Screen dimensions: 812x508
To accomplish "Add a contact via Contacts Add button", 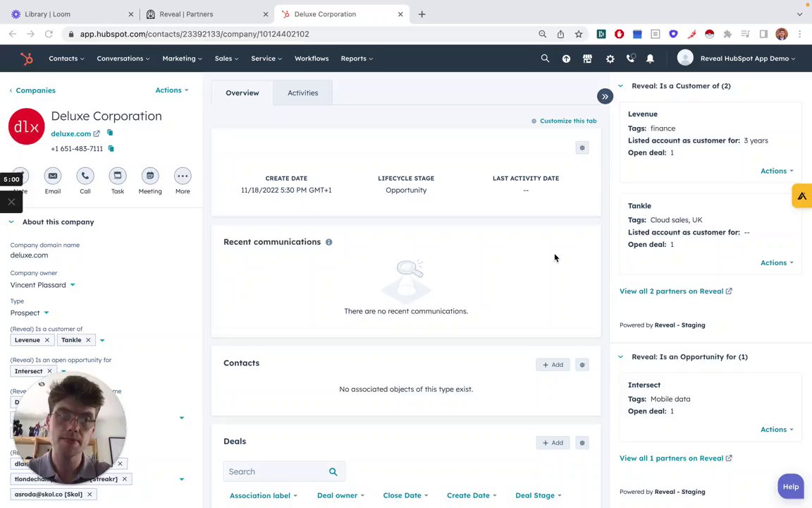I will click(553, 365).
